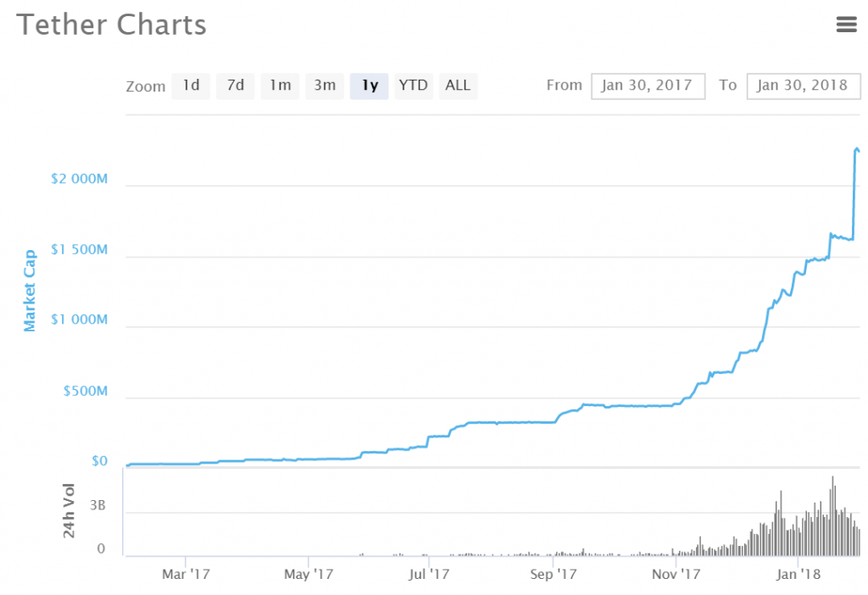Click the market cap line peak
Screen dimensions: 868x595
coord(857,149)
